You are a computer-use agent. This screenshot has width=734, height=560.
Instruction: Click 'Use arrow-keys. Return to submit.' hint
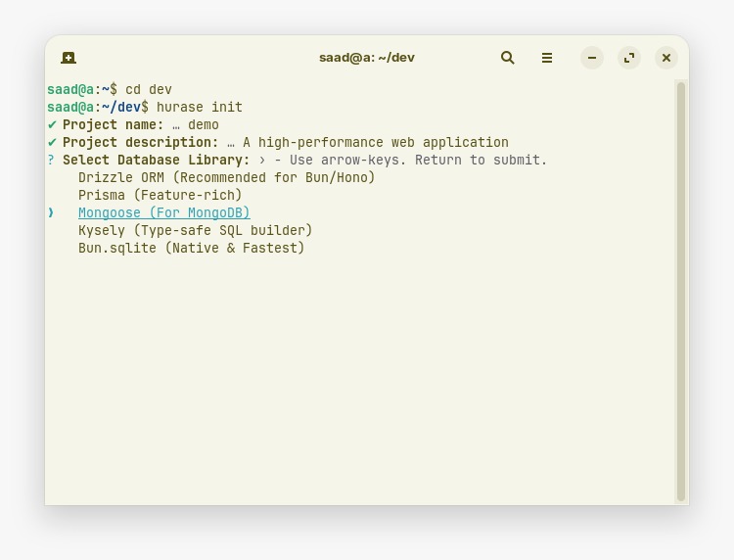[x=418, y=161]
